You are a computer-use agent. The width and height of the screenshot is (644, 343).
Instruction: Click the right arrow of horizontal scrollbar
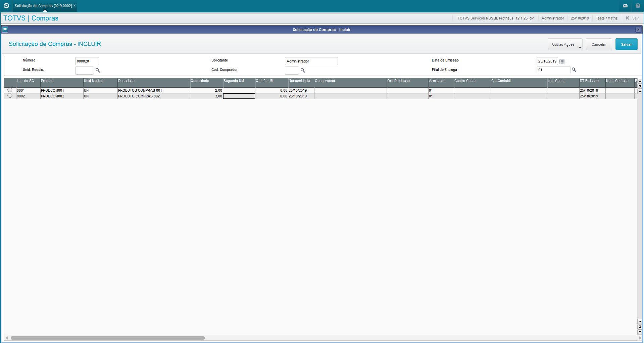click(640, 338)
